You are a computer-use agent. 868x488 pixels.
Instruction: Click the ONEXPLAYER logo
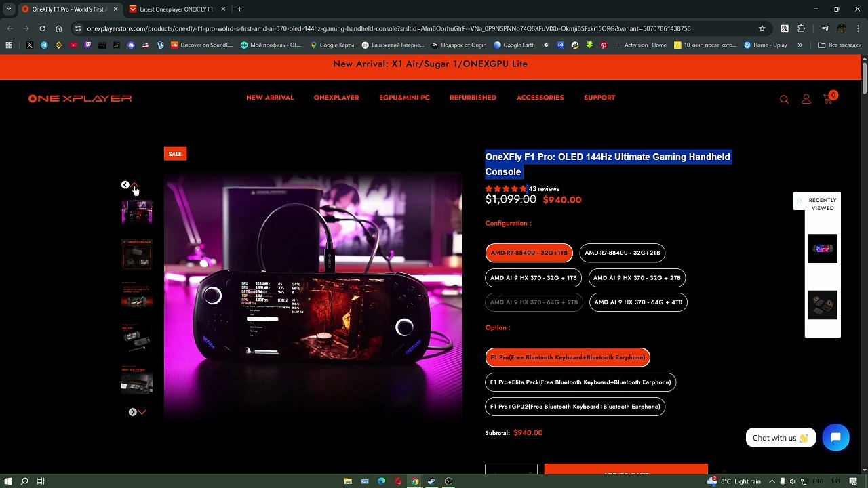tap(80, 98)
